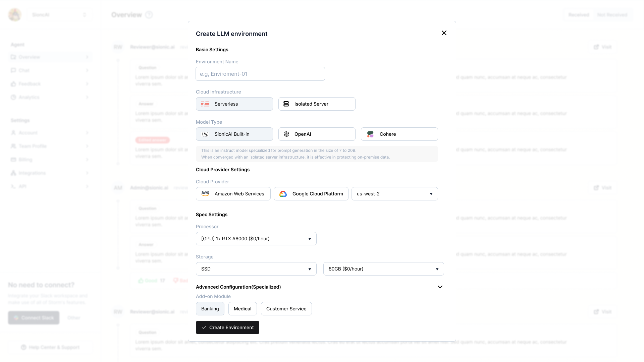Click the OpenAI logo icon
Image resolution: width=644 pixels, height=362 pixels.
coord(286,134)
